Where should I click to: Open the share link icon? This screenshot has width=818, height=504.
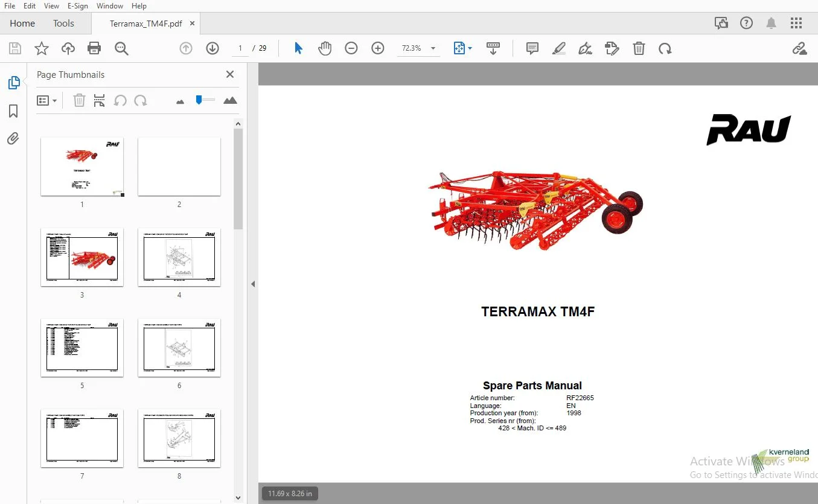point(800,48)
